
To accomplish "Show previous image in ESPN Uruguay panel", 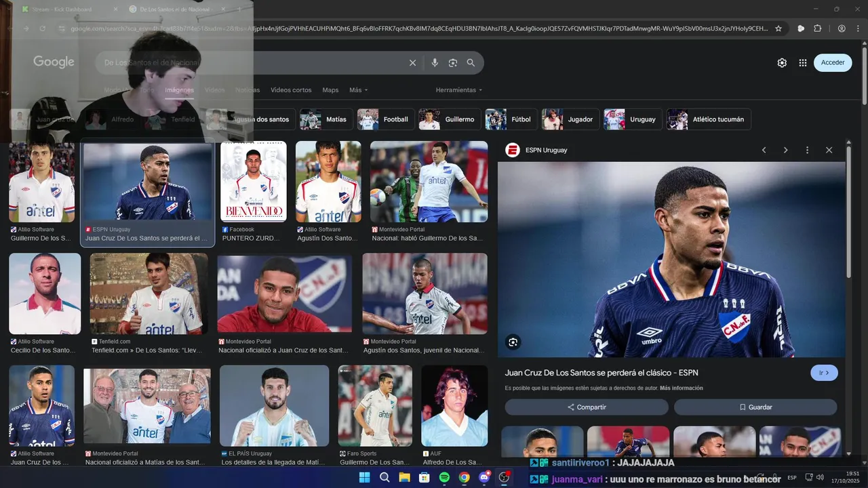I will tap(764, 150).
